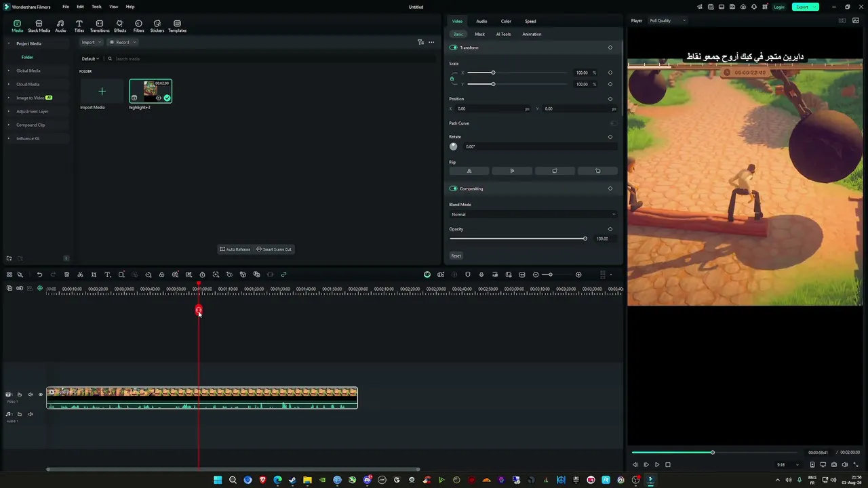The width and height of the screenshot is (868, 488).
Task: Click the Export button
Action: coord(805,7)
